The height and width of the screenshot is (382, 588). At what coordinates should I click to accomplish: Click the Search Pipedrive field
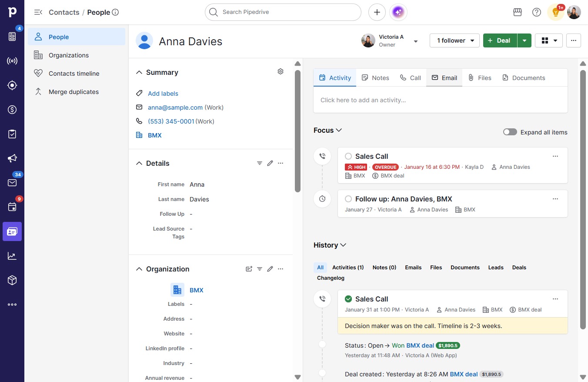[283, 12]
